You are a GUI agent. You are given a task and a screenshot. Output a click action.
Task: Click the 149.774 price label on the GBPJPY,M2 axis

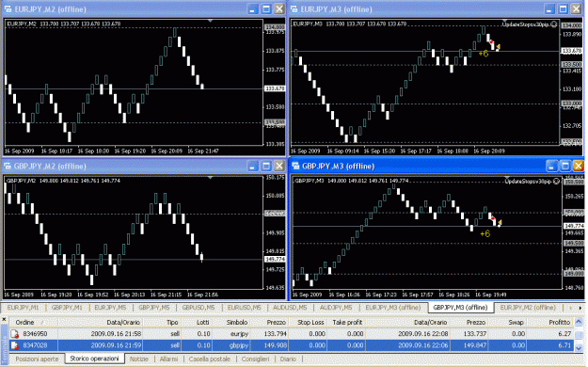(276, 260)
